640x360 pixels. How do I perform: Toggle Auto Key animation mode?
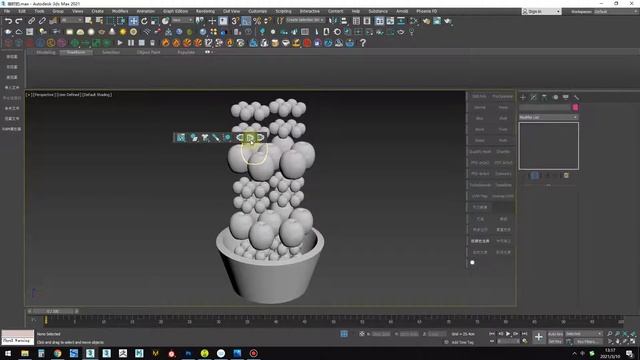[556, 334]
